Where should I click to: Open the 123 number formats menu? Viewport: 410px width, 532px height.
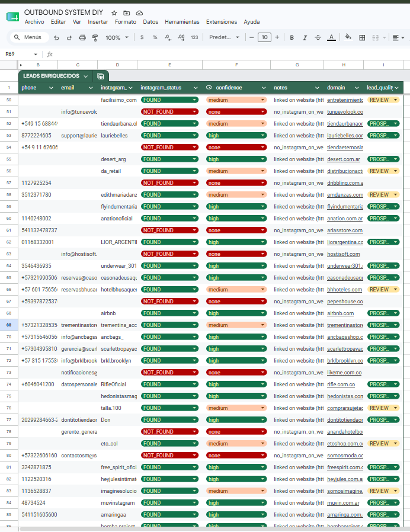194,37
